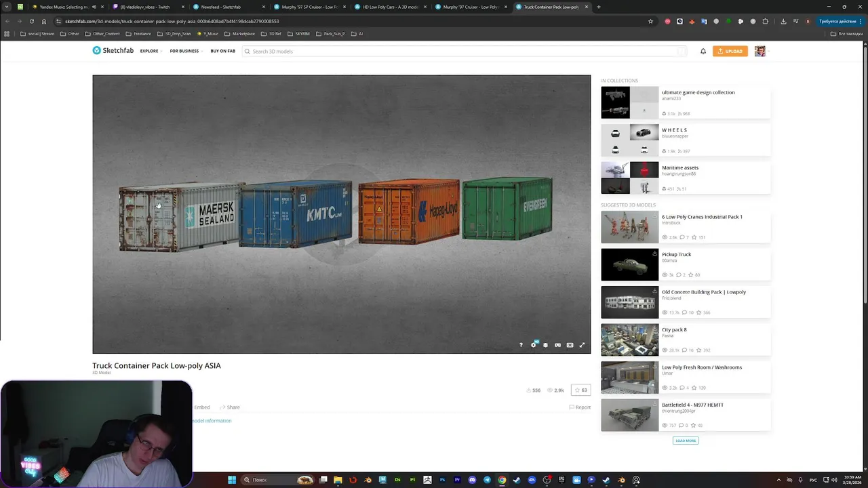Click the orange UPLOAD button
This screenshot has height=488, width=868.
(x=730, y=51)
